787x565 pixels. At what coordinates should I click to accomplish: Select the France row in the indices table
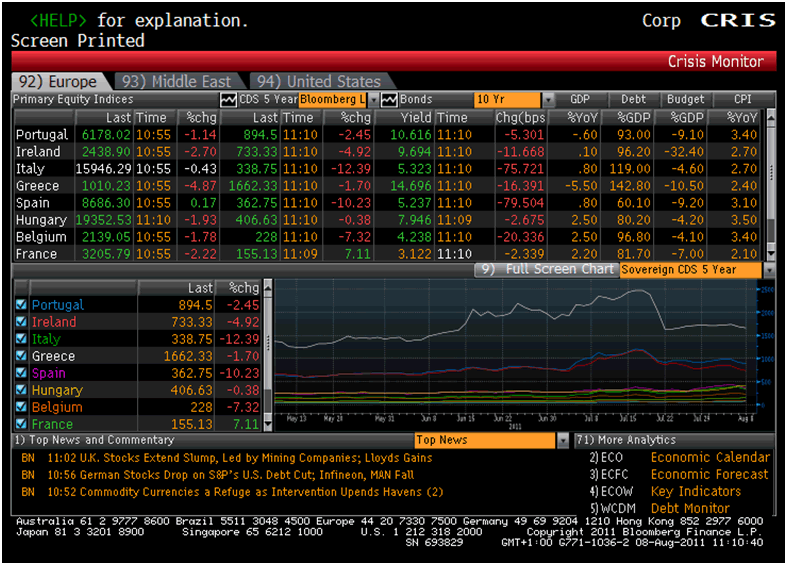click(x=387, y=253)
